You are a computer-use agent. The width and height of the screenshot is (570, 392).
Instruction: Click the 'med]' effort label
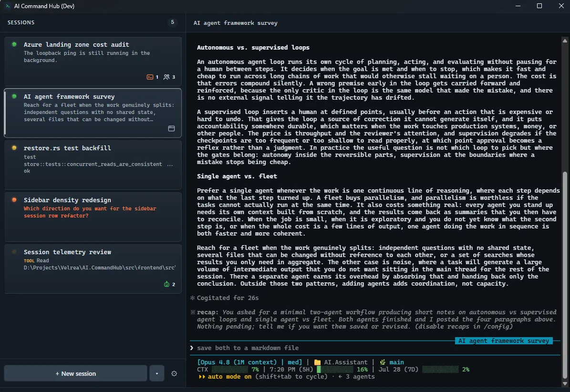click(x=295, y=362)
